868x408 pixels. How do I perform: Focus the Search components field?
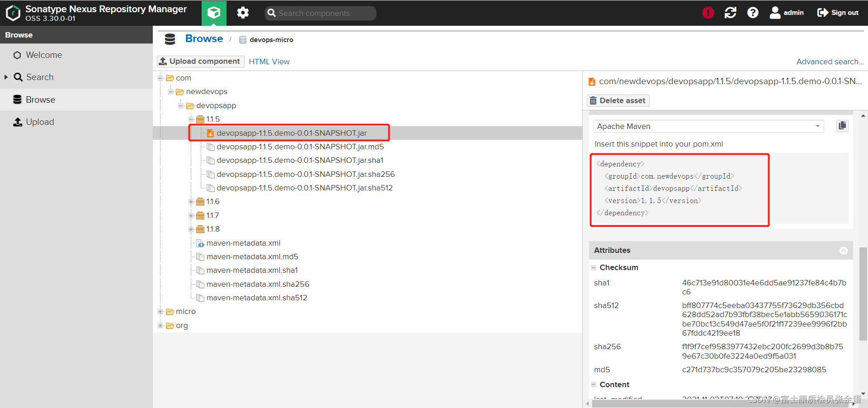click(x=321, y=13)
